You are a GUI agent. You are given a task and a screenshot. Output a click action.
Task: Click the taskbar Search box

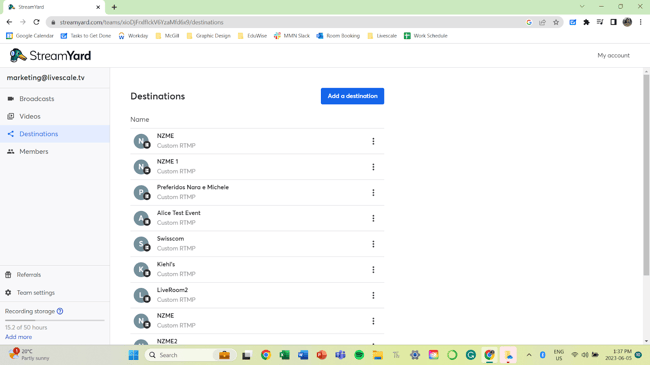coord(190,355)
